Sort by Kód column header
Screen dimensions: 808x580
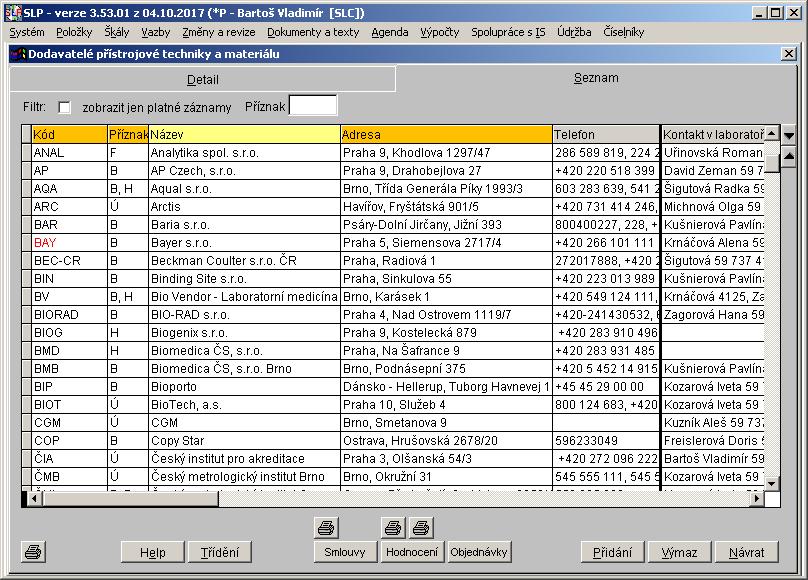point(69,134)
